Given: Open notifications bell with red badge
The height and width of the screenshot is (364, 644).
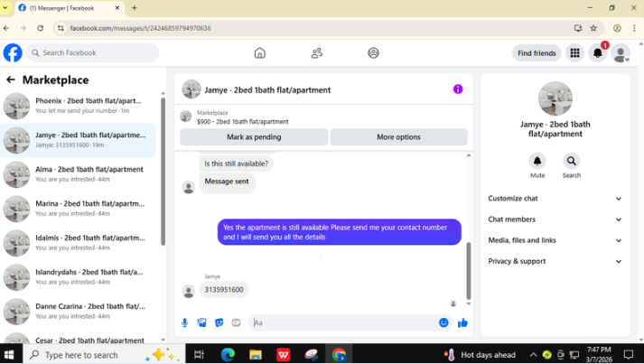Looking at the screenshot, I should [x=598, y=53].
